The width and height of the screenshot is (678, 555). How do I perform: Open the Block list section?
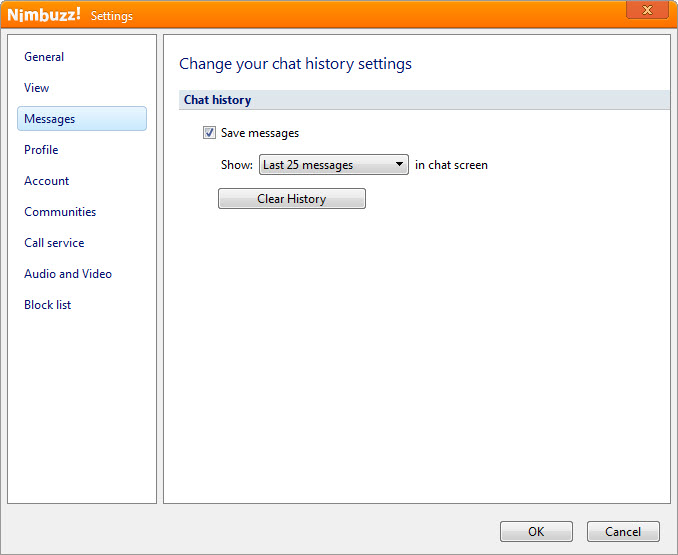pos(48,305)
